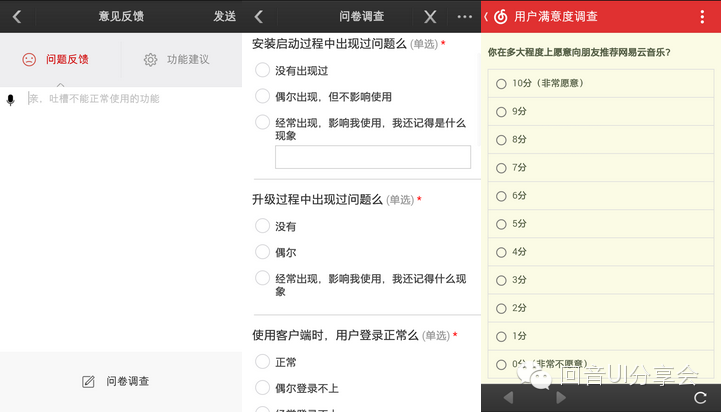722x413 pixels.
Task: Tap the refresh icon in bottom bar
Action: 700,398
